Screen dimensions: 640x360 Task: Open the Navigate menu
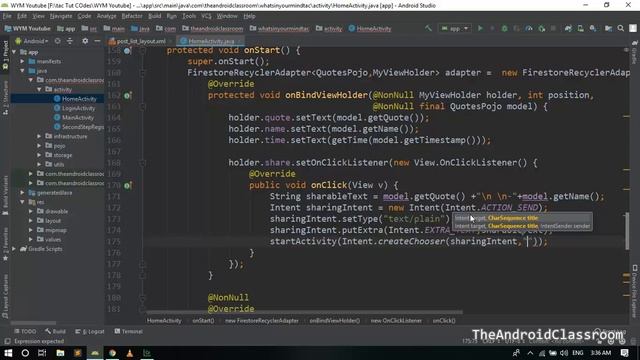[x=61, y=16]
